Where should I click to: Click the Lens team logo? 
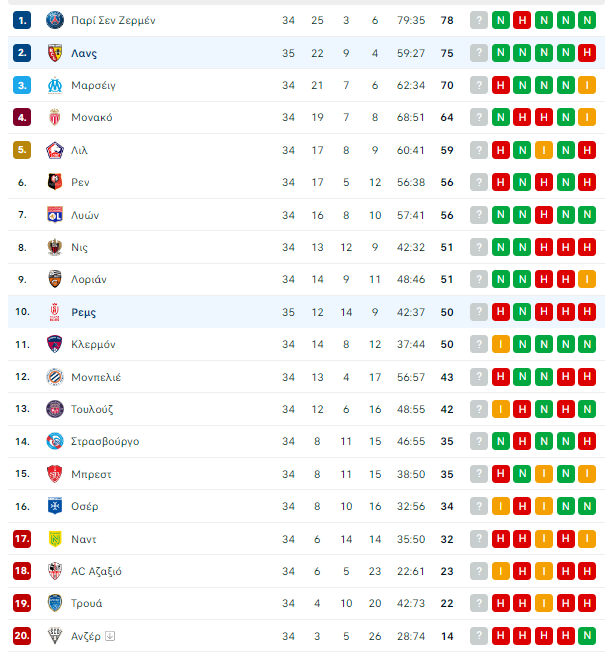click(x=55, y=53)
